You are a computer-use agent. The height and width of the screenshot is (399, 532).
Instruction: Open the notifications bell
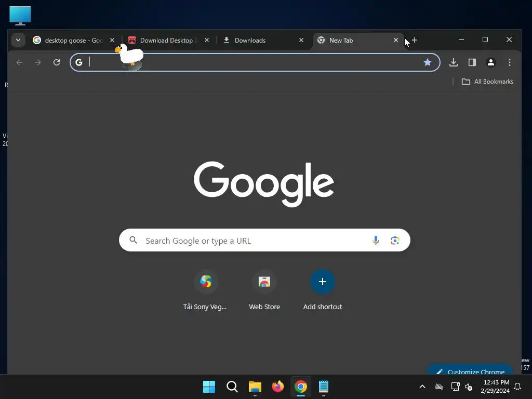(518, 387)
